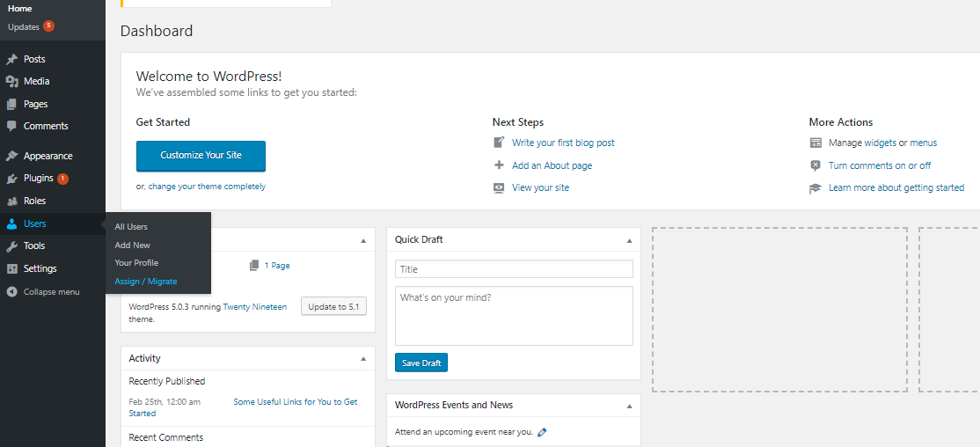Image resolution: width=980 pixels, height=447 pixels.
Task: Collapse the Activity widget arrow
Action: pyautogui.click(x=363, y=359)
